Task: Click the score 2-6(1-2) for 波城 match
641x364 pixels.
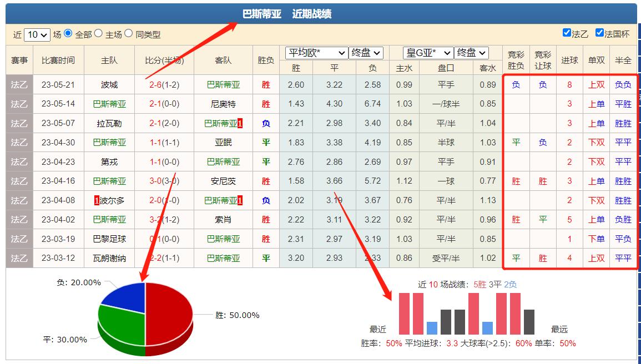Action: click(x=164, y=84)
